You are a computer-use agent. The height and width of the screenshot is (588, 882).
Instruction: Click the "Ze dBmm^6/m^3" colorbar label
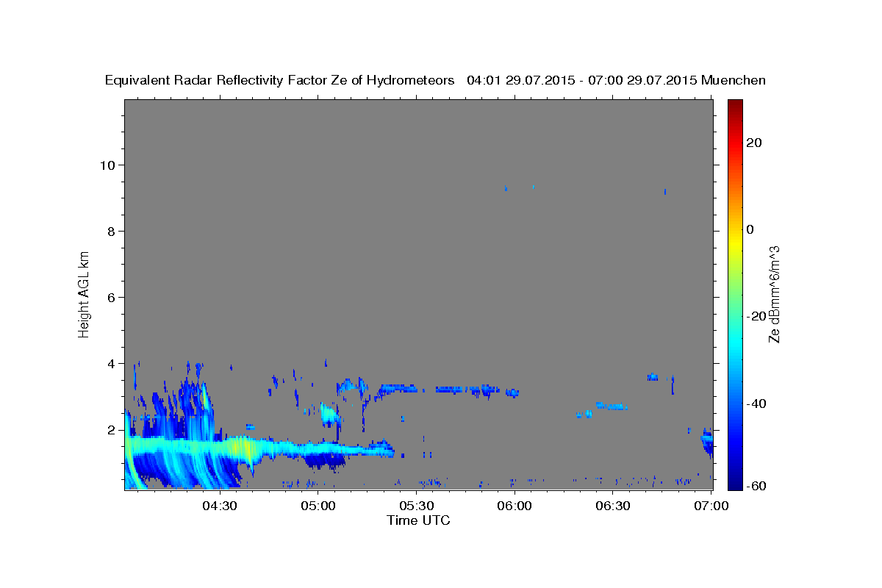click(774, 294)
